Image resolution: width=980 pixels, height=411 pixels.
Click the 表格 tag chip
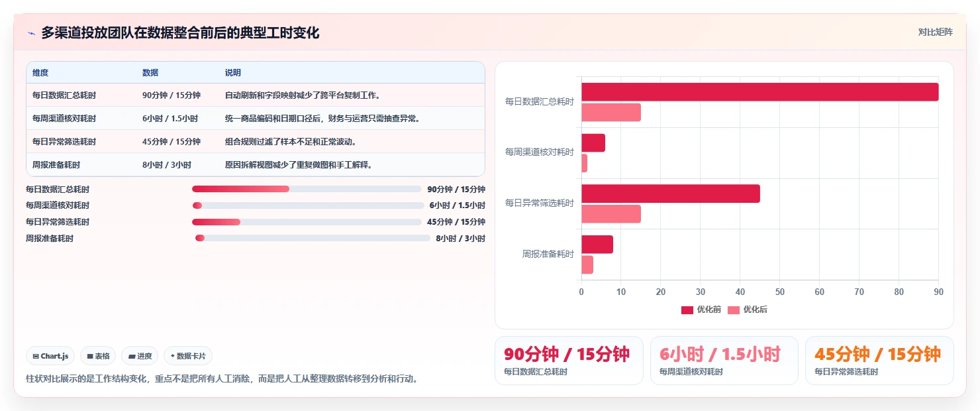(98, 356)
